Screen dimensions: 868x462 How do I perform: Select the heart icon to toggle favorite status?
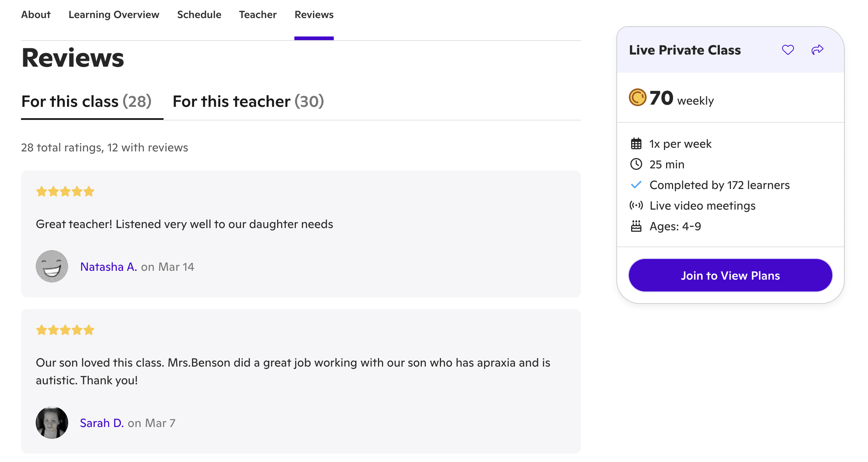pos(788,49)
